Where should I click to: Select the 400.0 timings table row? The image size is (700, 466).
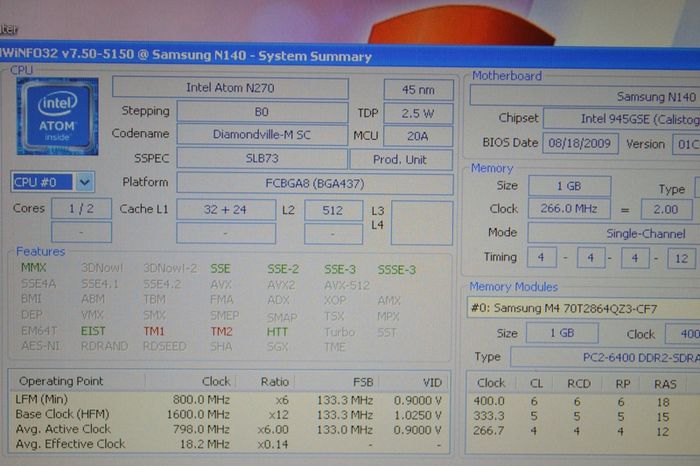click(x=583, y=401)
